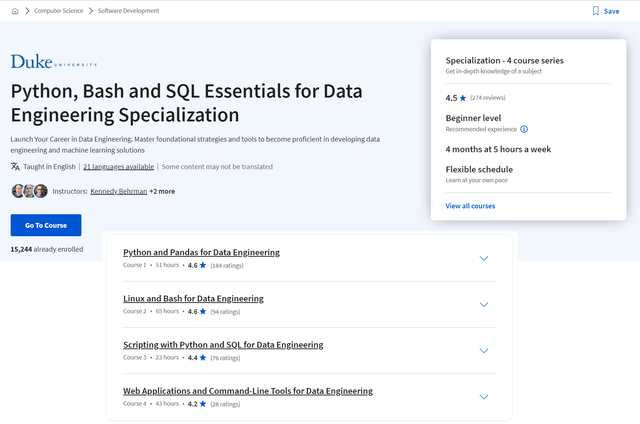Open Linux and Bash for Data Engineering
This screenshot has height=424, width=640.
(193, 298)
